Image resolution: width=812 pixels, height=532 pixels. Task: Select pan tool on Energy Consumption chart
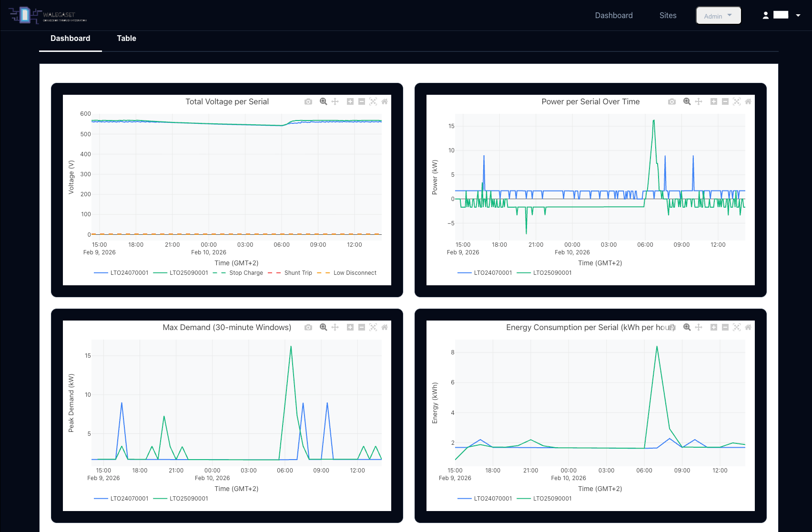pos(699,327)
